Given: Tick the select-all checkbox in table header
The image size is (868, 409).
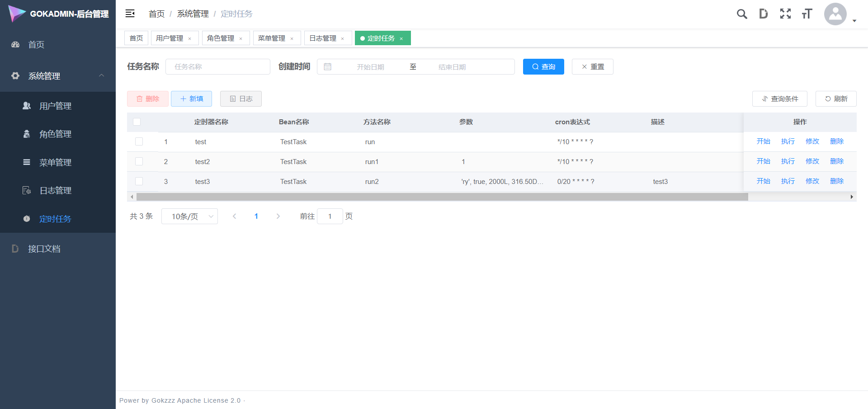Looking at the screenshot, I should [137, 122].
